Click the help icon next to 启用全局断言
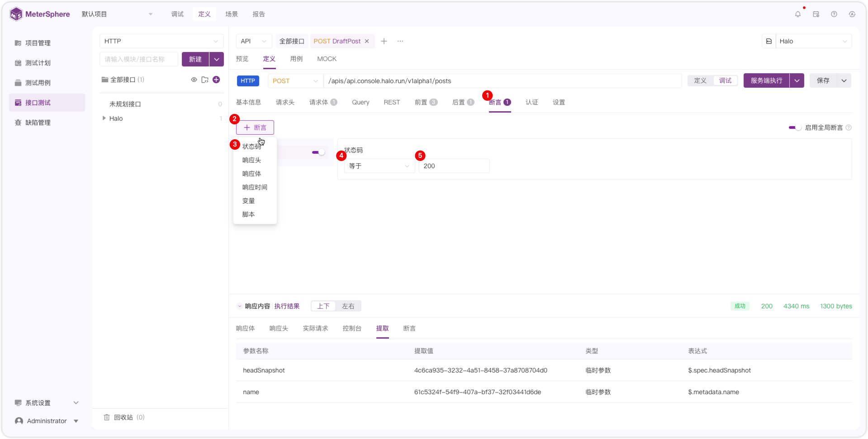 (x=849, y=127)
